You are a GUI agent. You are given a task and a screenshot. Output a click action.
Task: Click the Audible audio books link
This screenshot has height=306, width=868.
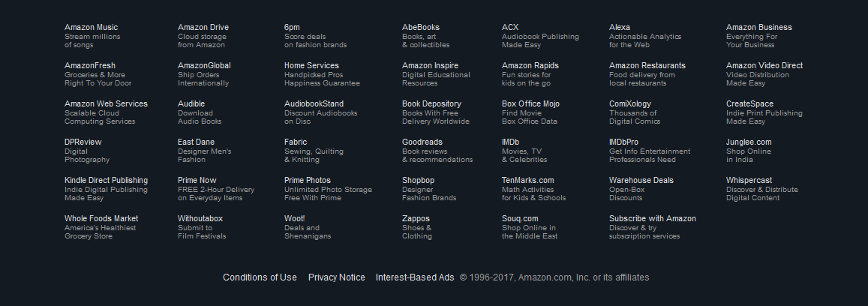point(191,104)
